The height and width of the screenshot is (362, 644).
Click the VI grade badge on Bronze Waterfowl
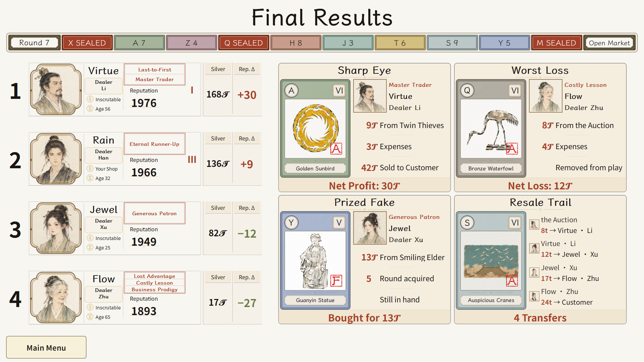point(515,90)
